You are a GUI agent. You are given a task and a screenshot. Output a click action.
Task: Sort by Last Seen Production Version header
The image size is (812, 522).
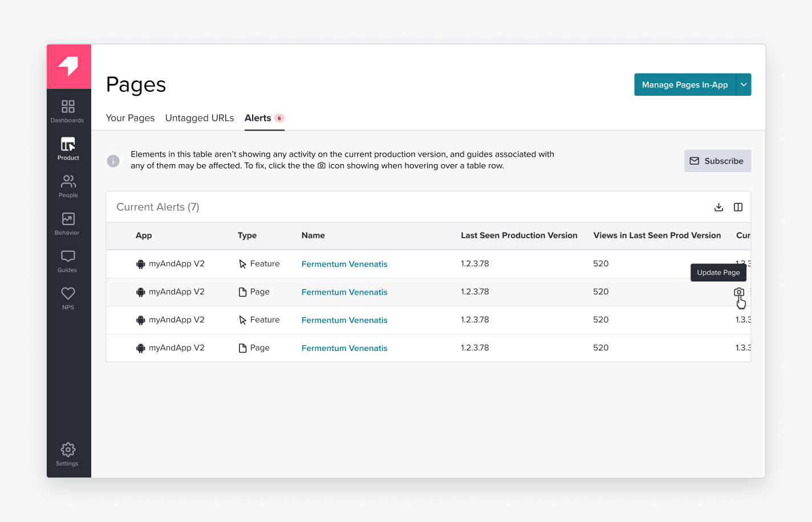(x=519, y=235)
